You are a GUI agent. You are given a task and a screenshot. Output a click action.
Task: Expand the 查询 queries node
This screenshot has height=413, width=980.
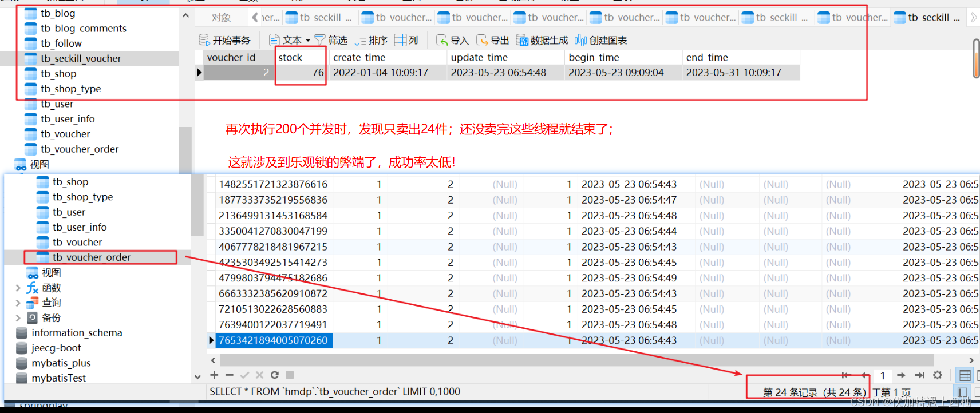(18, 303)
